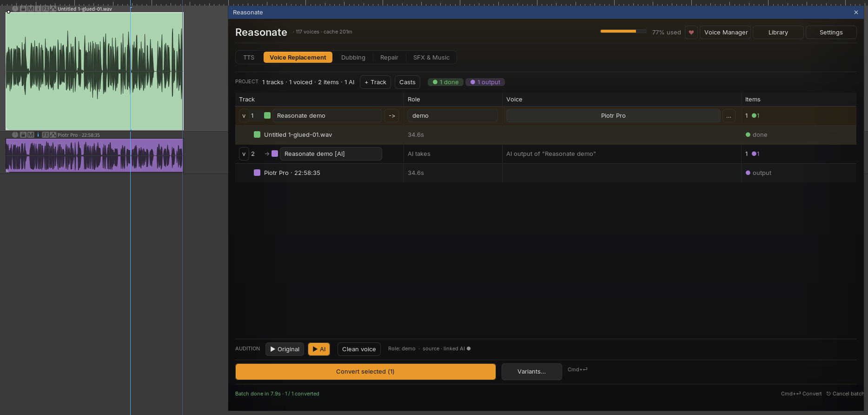Image resolution: width=868 pixels, height=415 pixels.
Task: Click the arrow button beside Reasonate demo track name
Action: pyautogui.click(x=391, y=116)
